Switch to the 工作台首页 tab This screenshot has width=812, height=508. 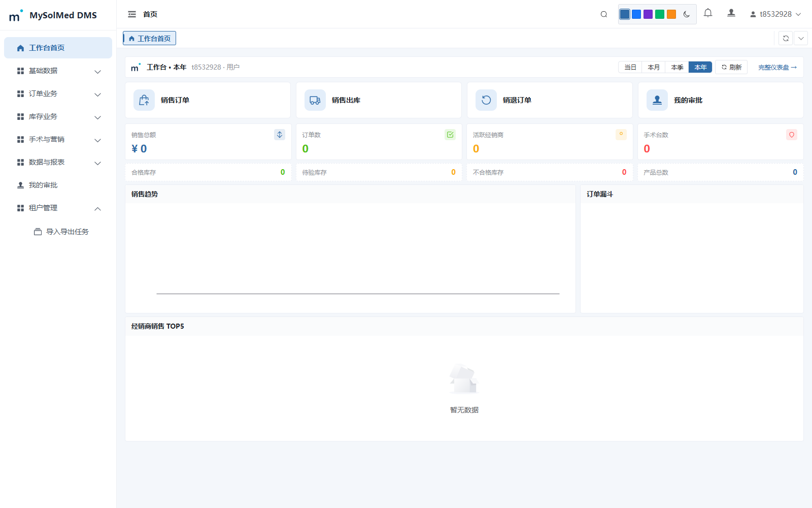coord(150,38)
